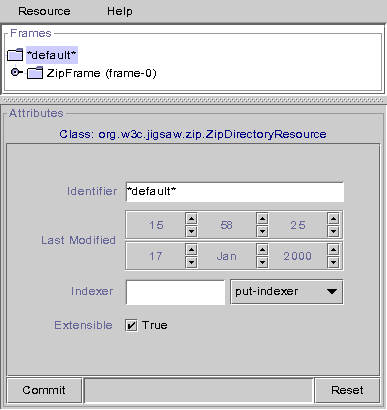Increase the seconds value 25

point(333,219)
